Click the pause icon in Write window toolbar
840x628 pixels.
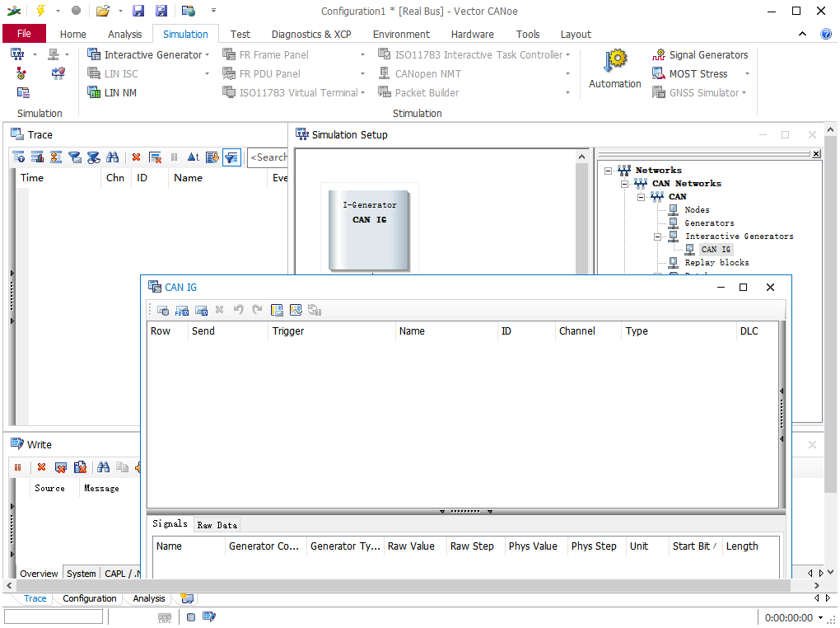(17, 467)
